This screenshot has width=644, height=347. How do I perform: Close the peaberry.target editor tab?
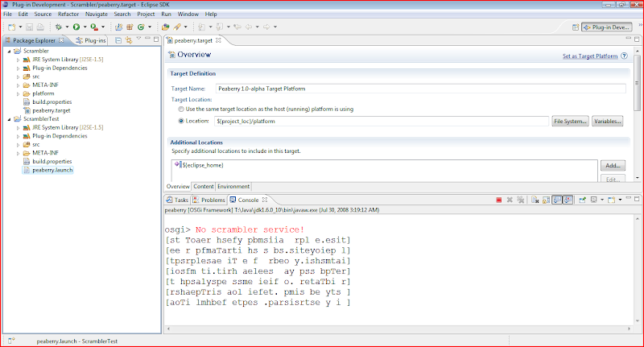218,40
